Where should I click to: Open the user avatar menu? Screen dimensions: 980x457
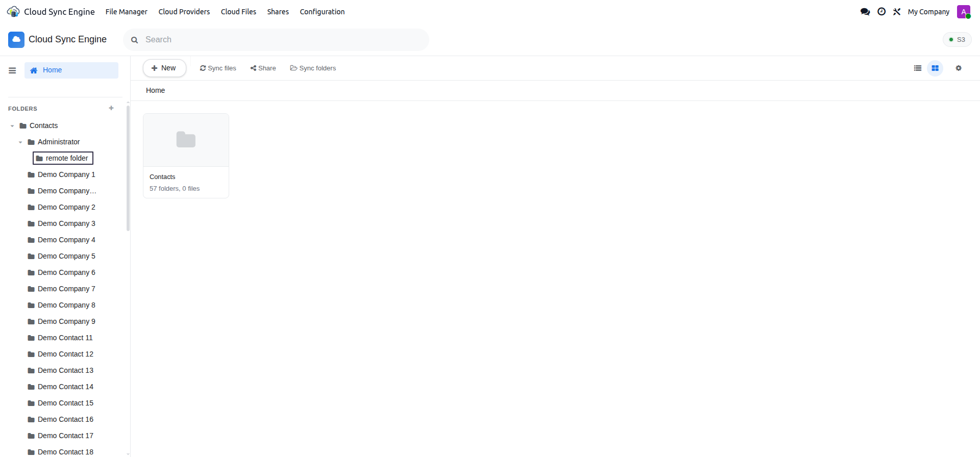tap(964, 12)
